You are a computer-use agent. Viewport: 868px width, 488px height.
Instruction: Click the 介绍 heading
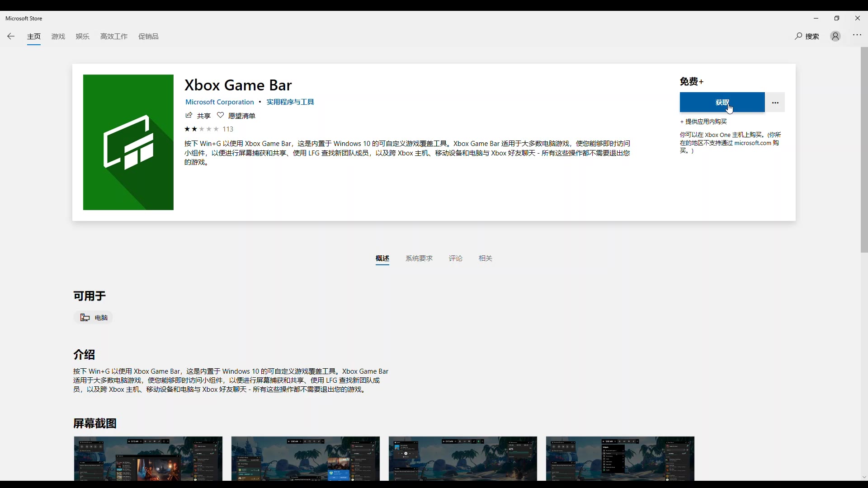(84, 355)
